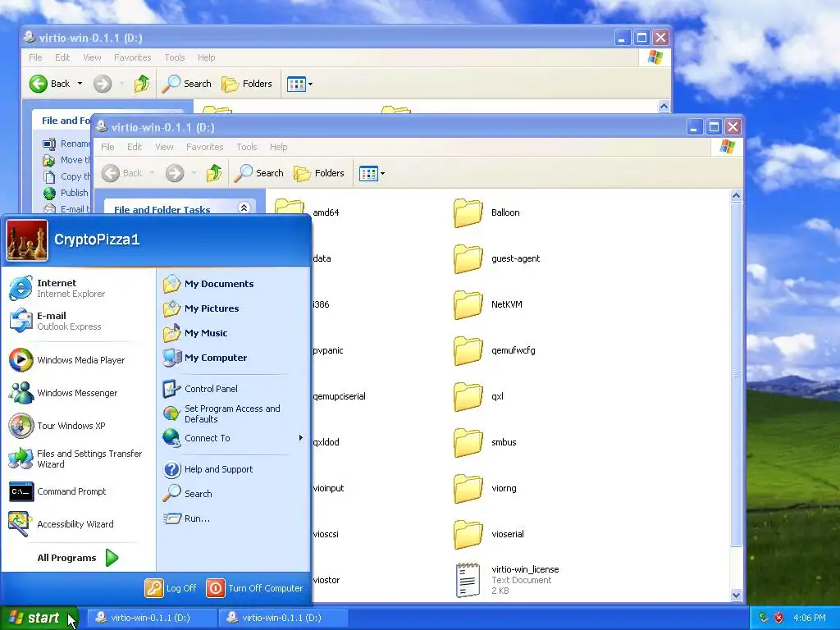Open Tools menu in back window
840x630 pixels.
[x=175, y=57]
